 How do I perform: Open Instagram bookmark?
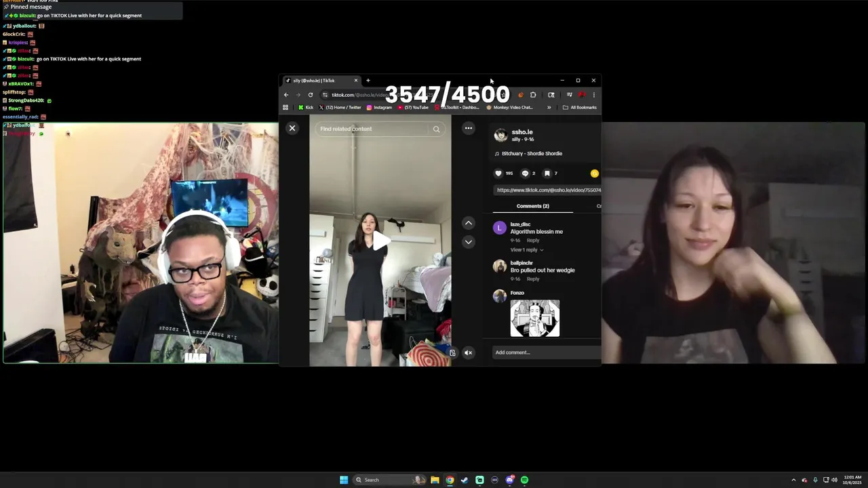coord(379,107)
